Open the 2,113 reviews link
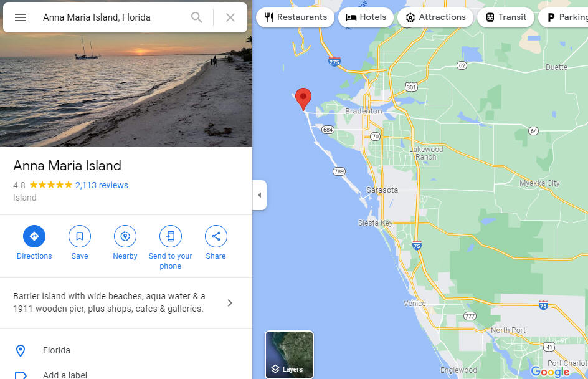Viewport: 588px width, 379px height. 102,185
